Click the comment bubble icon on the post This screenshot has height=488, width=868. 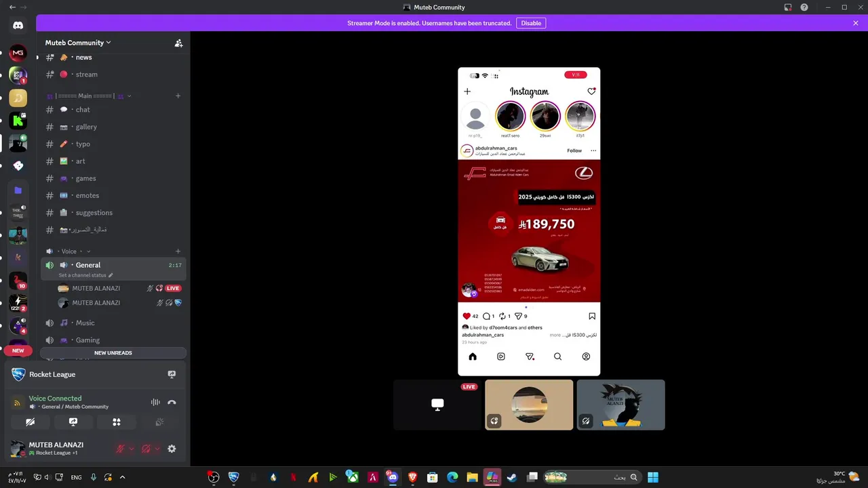click(486, 316)
